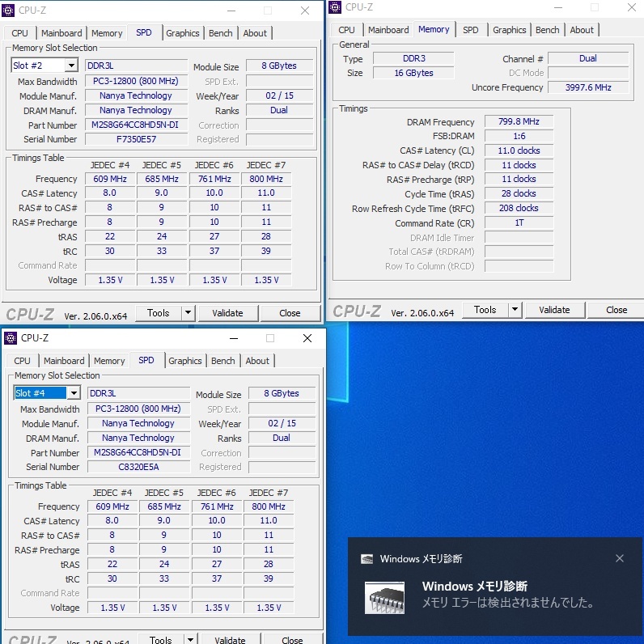The height and width of the screenshot is (644, 644).
Task: Click part number field in Slot #2 window
Action: (137, 125)
